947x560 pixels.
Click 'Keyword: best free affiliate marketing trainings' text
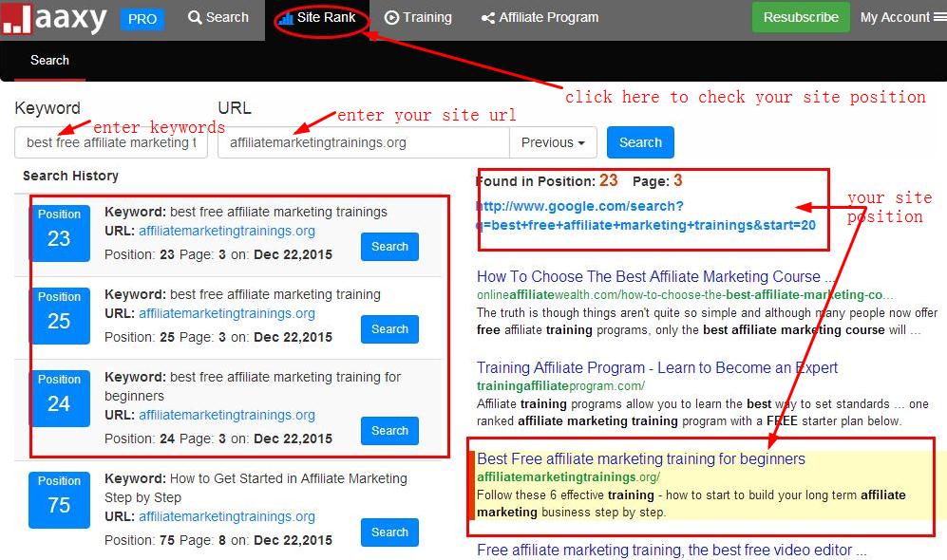246,212
